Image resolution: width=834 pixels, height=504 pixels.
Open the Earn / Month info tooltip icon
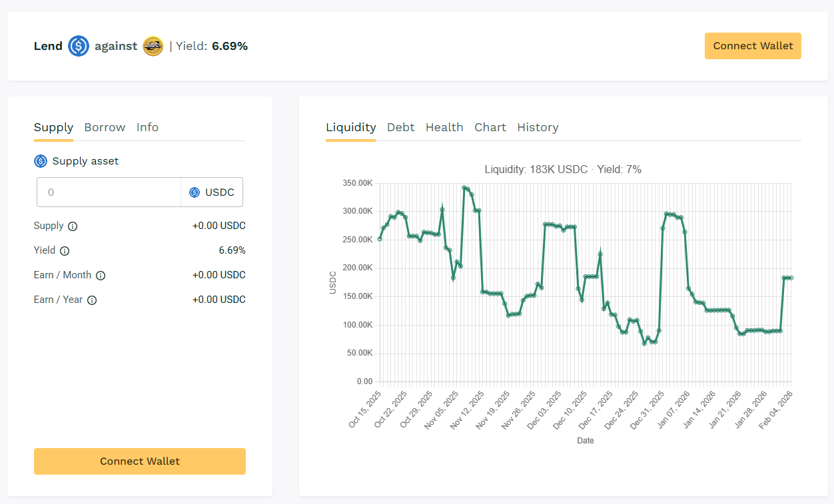click(x=101, y=276)
